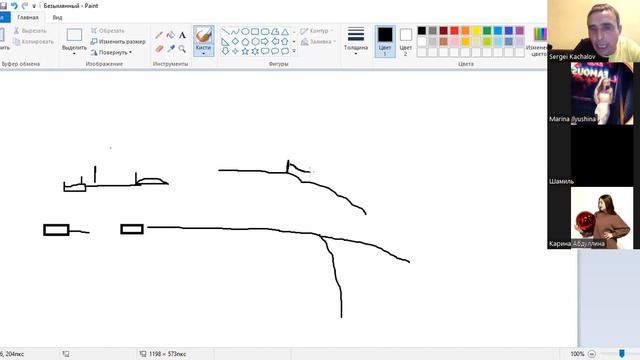Viewport: 640px width, 360px height.
Task: Choose the Oval shape
Action: pos(245,31)
